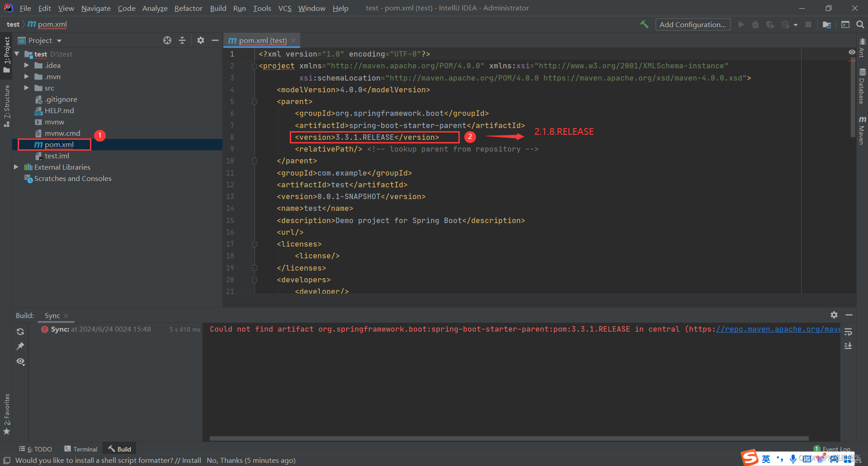Toggle tool window quick access icon in status bar
The height and width of the screenshot is (466, 868).
point(7,460)
